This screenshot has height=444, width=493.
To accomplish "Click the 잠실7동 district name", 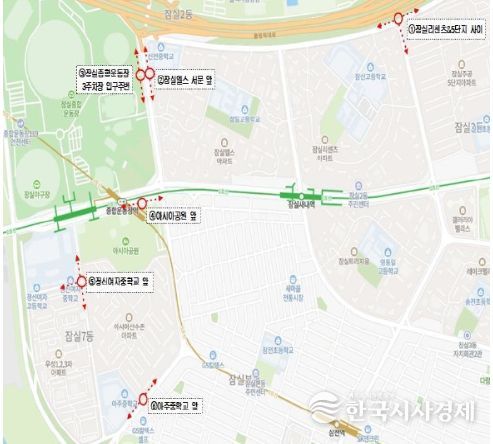I will pyautogui.click(x=79, y=336).
